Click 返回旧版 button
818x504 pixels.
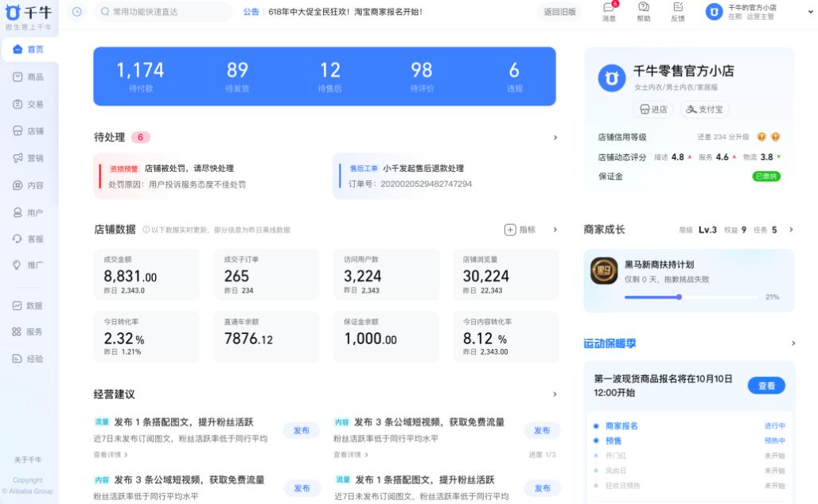click(x=559, y=11)
